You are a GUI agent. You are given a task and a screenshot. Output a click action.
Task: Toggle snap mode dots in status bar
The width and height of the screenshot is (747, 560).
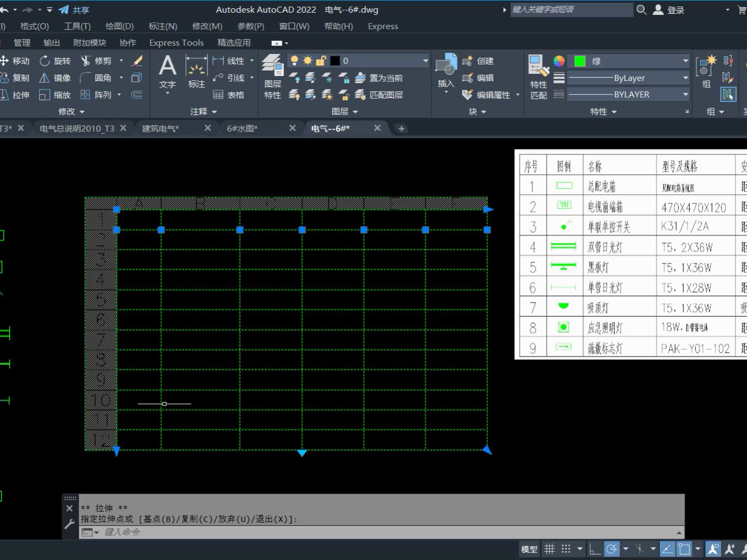point(566,548)
